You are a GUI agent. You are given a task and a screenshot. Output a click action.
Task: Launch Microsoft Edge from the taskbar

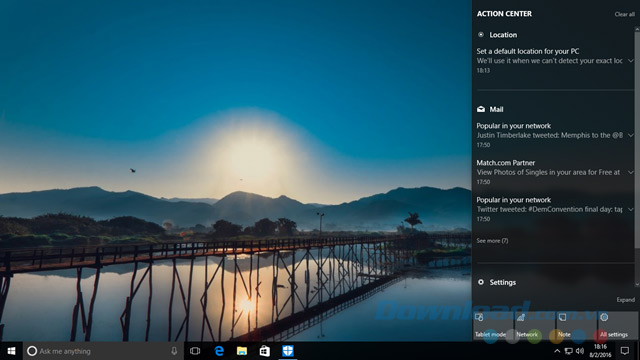tap(219, 351)
